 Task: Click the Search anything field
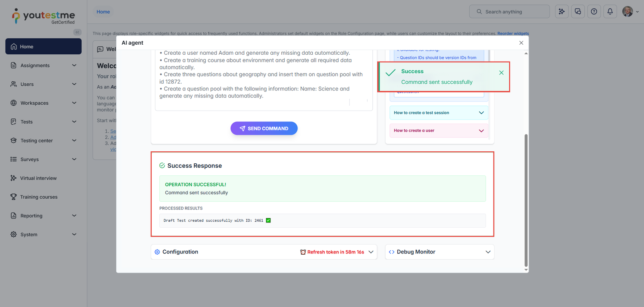tap(509, 12)
